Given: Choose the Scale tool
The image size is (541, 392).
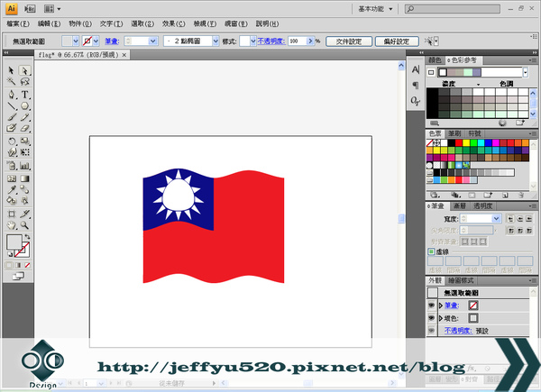Looking at the screenshot, I should click(x=24, y=141).
